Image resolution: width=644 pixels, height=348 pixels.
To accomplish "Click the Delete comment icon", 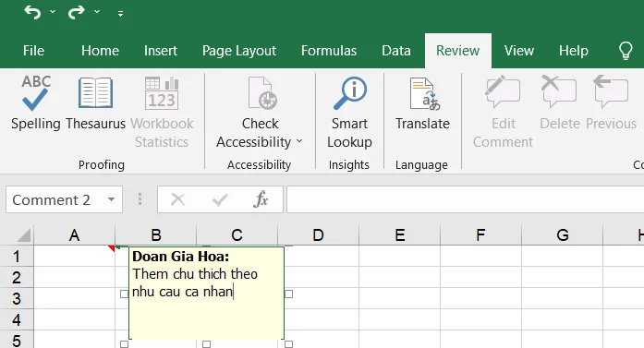I will [559, 91].
